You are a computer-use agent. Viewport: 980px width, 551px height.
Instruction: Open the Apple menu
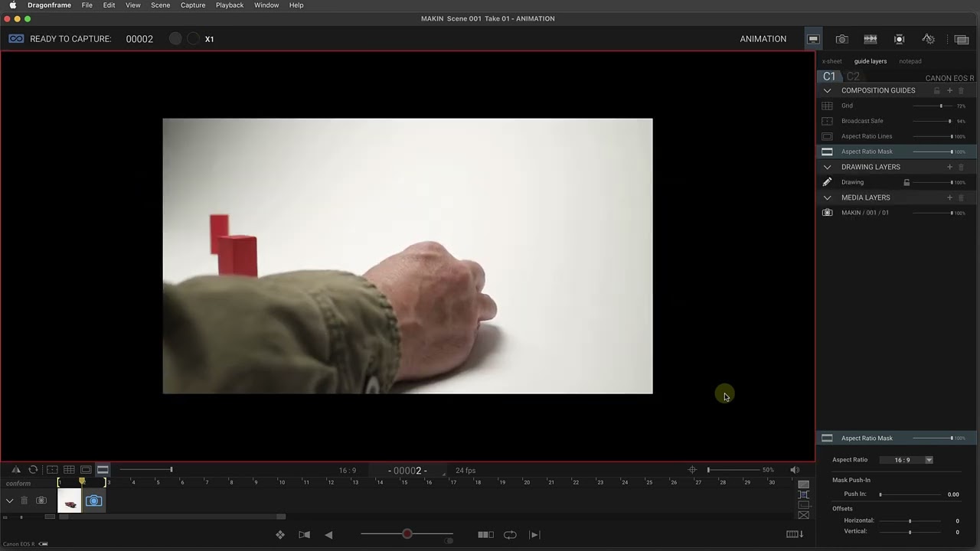tap(12, 5)
